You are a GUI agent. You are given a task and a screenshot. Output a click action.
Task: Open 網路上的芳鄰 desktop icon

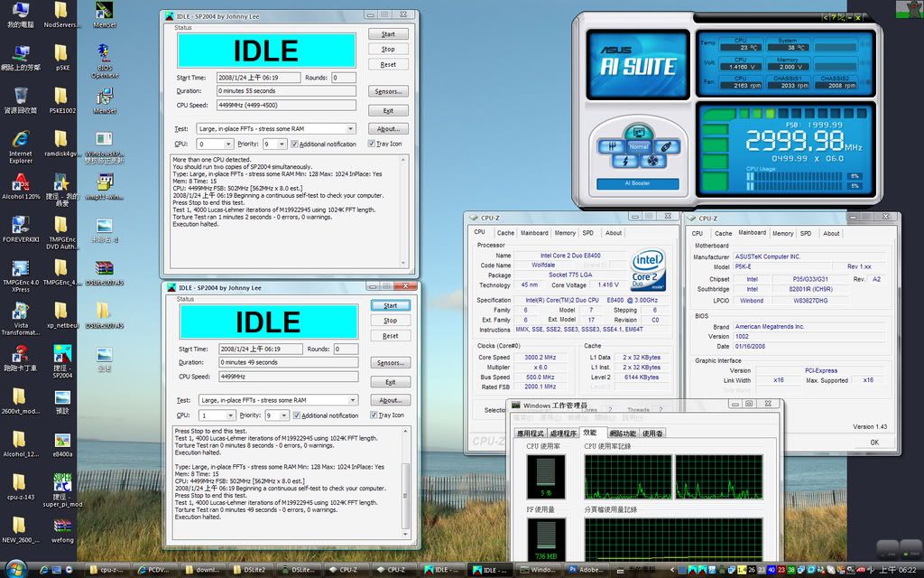click(x=21, y=58)
